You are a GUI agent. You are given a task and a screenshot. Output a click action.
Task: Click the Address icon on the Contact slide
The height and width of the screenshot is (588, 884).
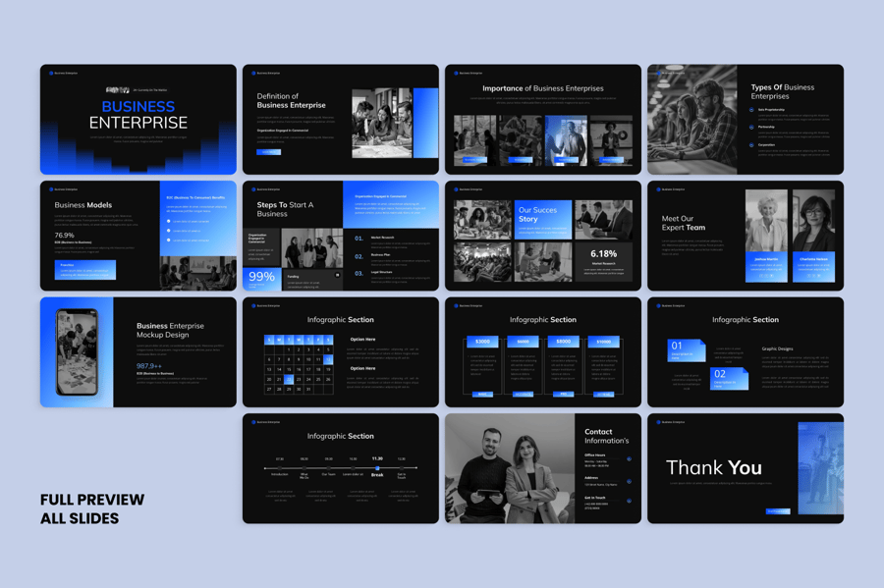[x=629, y=480]
